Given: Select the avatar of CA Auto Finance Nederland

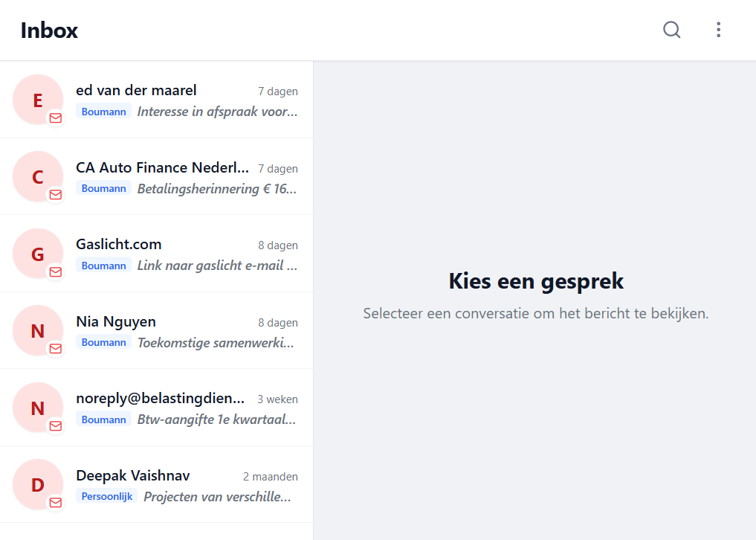Looking at the screenshot, I should [x=37, y=176].
